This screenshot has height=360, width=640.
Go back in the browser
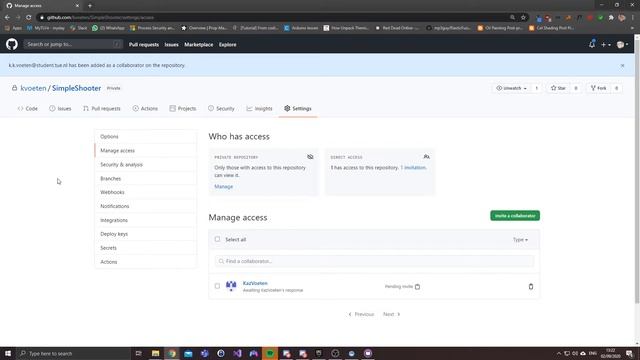7,18
